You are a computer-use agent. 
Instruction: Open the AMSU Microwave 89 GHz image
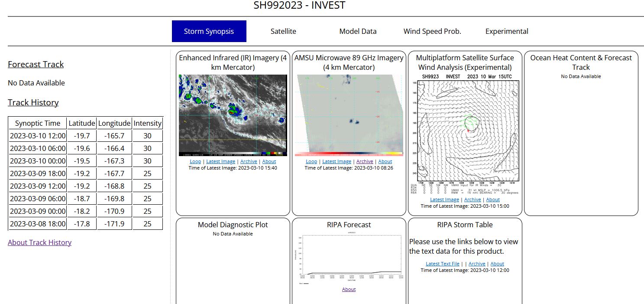[x=349, y=115]
